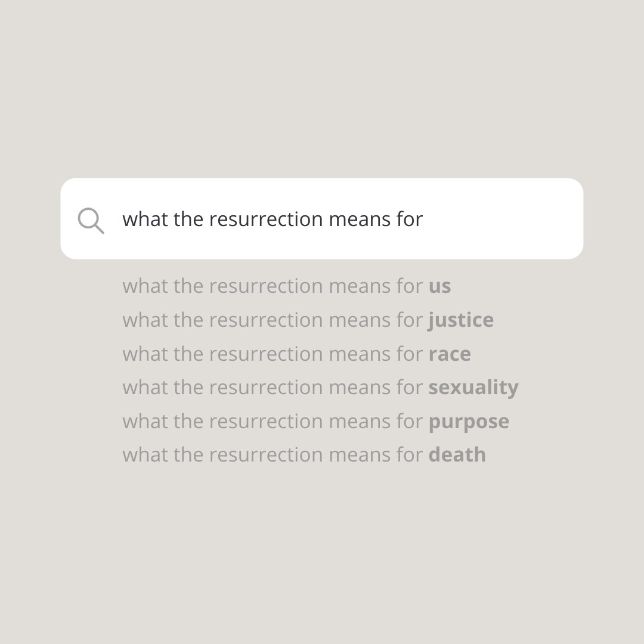The image size is (644, 644).
Task: Select suggestion 'what the resurrection means for justice'
Action: click(x=308, y=320)
